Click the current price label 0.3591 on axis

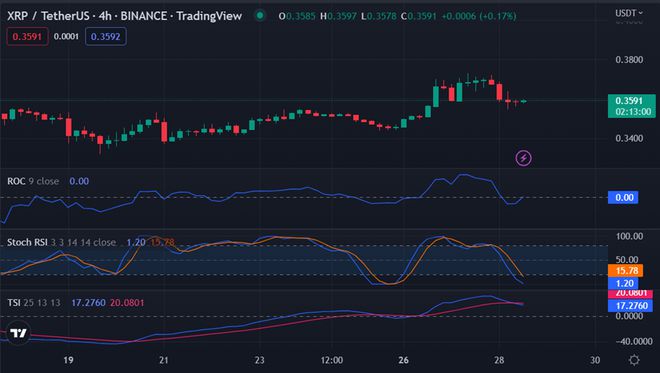(631, 106)
